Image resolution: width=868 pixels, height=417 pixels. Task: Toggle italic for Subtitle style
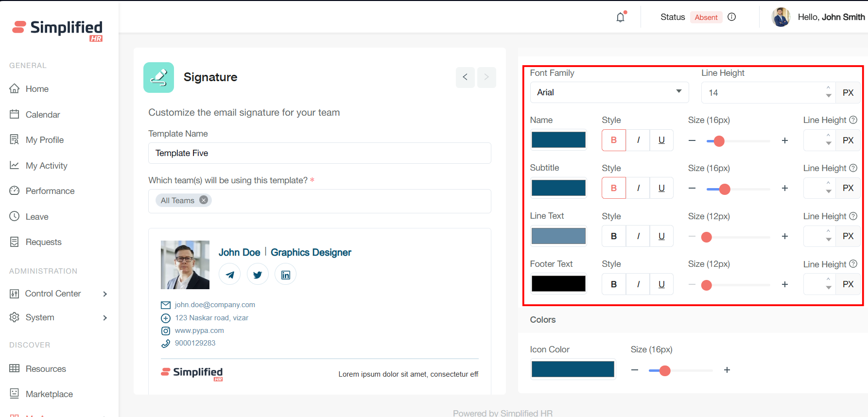click(x=638, y=188)
